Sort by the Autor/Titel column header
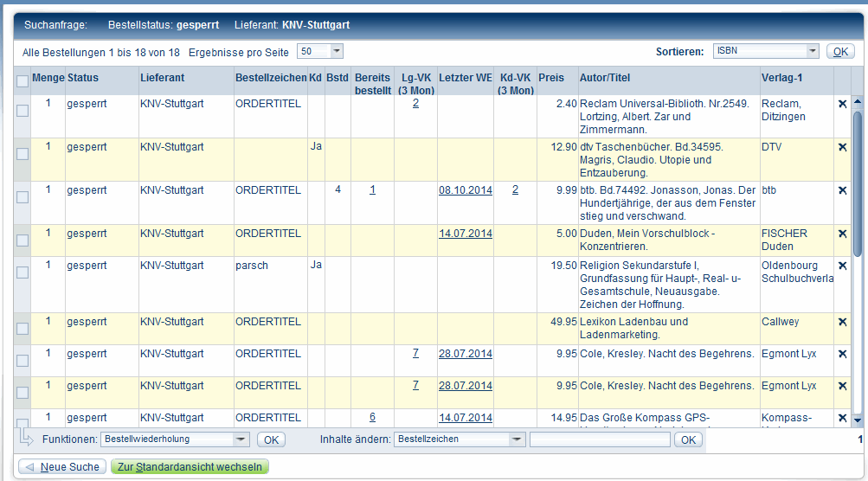The width and height of the screenshot is (868, 481). 605,78
